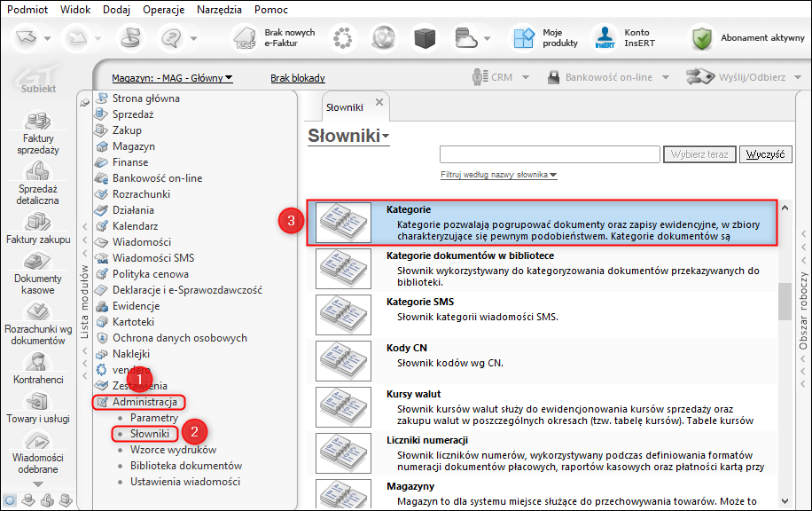
Task: Expand the CRM dropdown arrow
Action: point(526,77)
